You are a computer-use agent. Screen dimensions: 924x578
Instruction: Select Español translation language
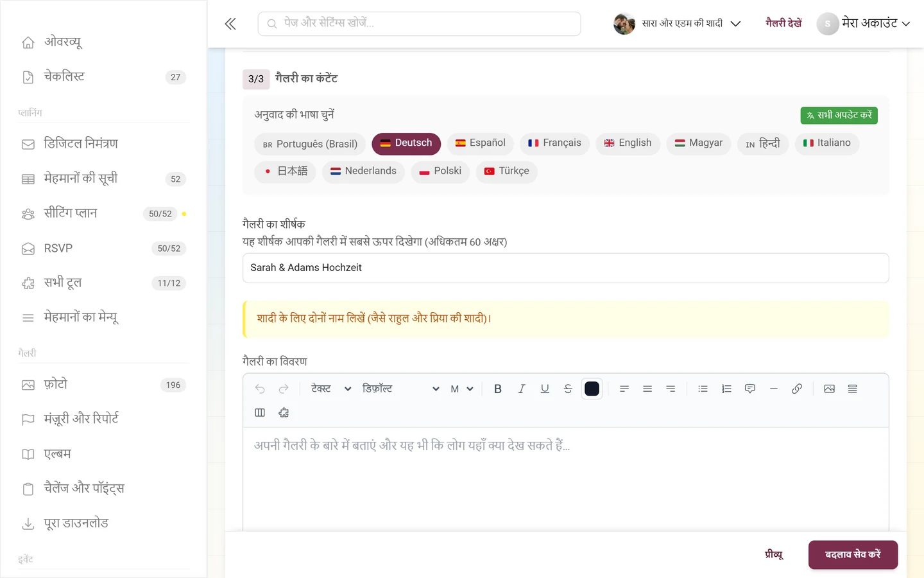click(481, 143)
